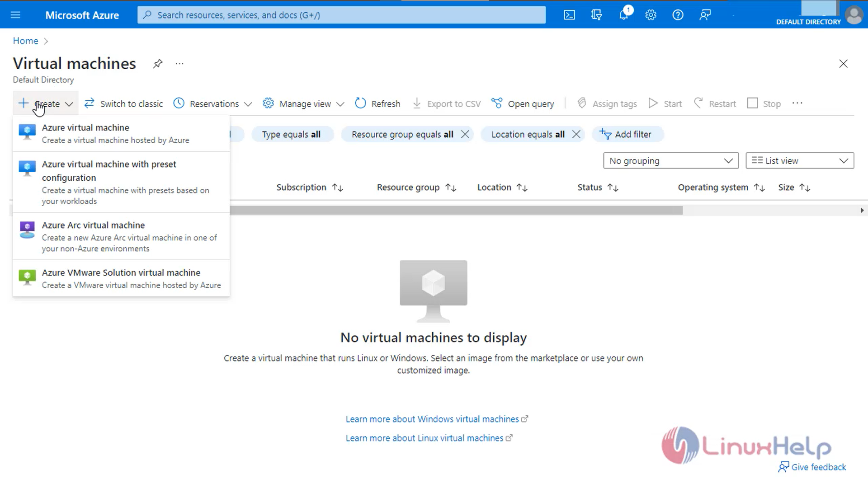The width and height of the screenshot is (868, 488).
Task: Open more options beside page title
Action: pos(179,64)
